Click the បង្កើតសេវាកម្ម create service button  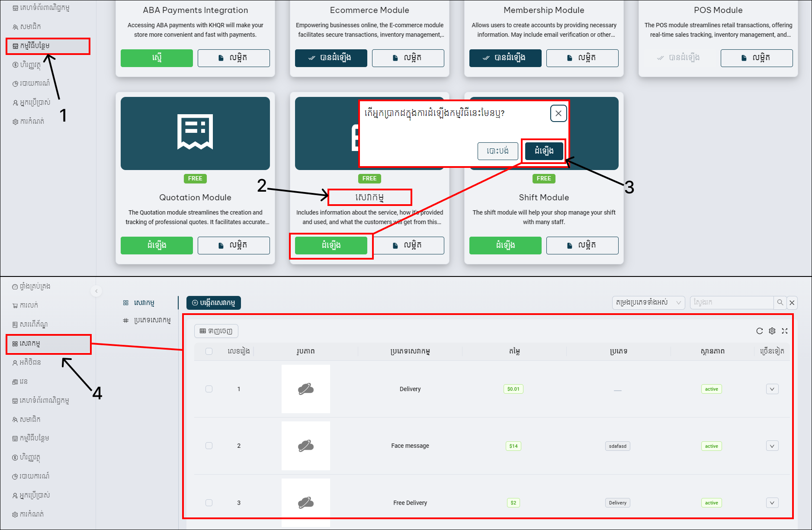[214, 303]
